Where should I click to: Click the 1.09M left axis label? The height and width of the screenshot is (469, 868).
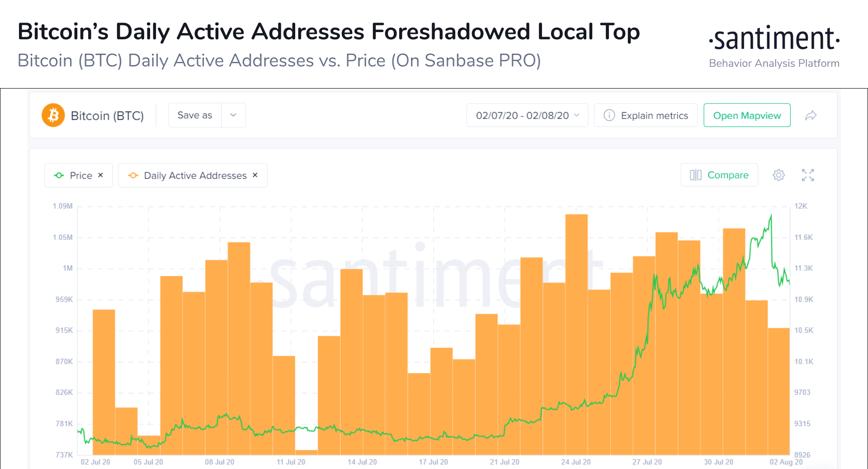[62, 206]
